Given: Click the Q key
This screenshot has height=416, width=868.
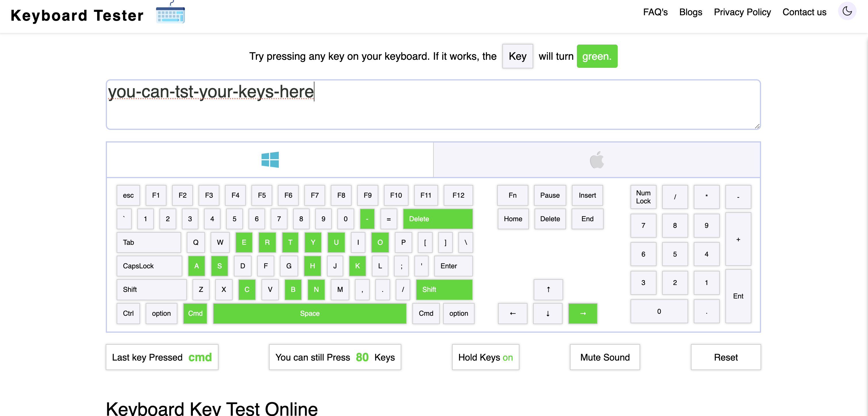Looking at the screenshot, I should 196,242.
